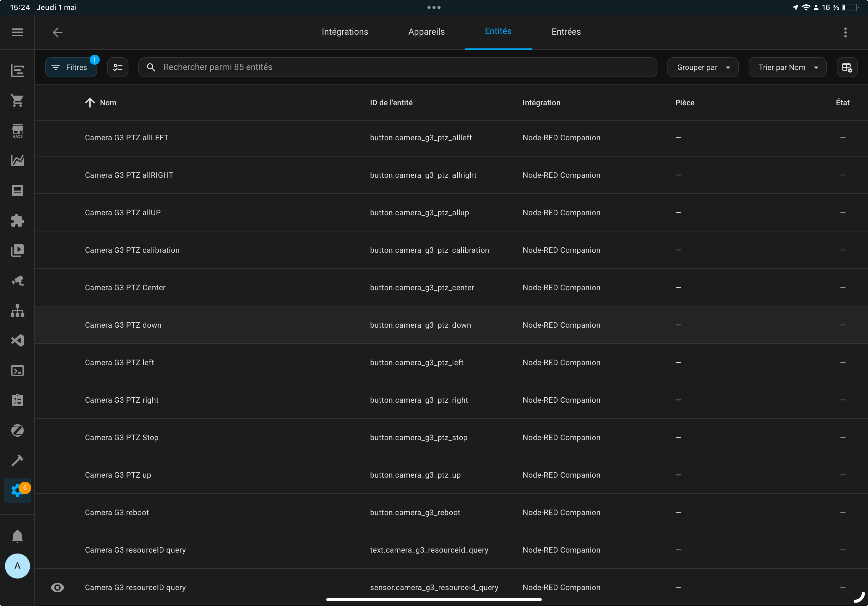
Task: Click the search magnifier icon
Action: coord(151,67)
